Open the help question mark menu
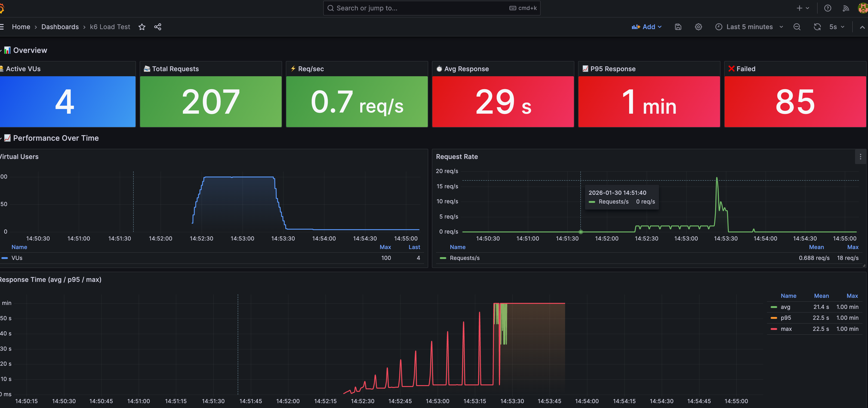Screen dimensions: 868x408 [828, 8]
